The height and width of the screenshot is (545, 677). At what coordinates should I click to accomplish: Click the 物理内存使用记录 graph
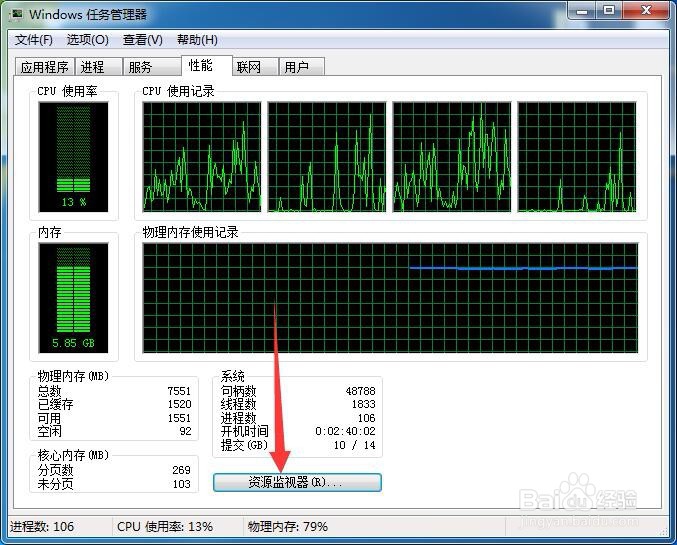pos(390,298)
